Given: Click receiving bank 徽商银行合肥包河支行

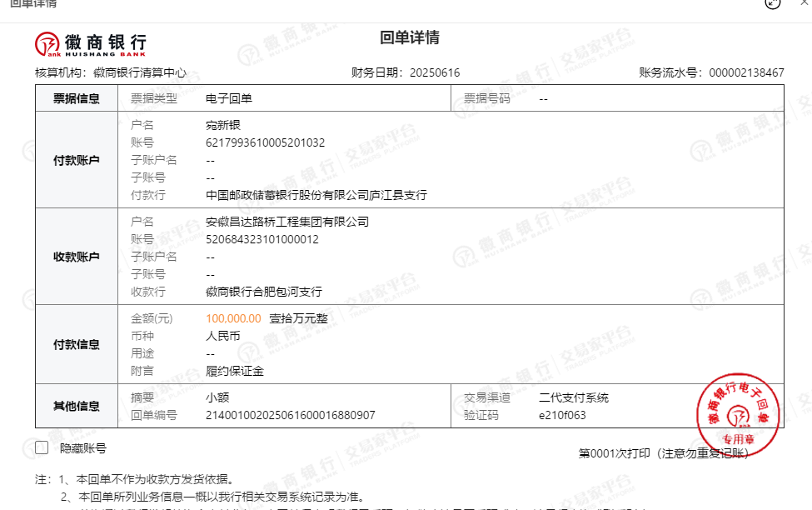Looking at the screenshot, I should coord(263,292).
